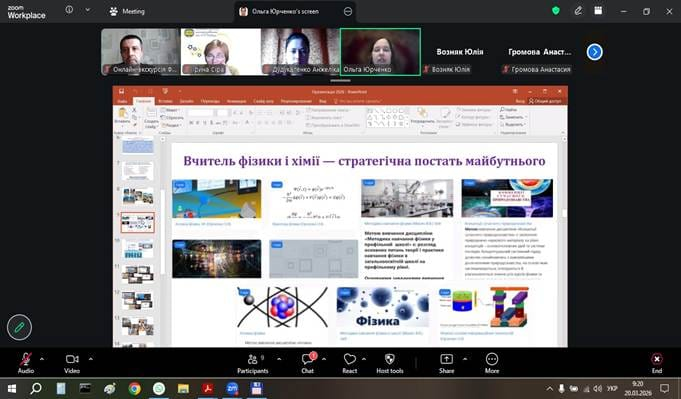Open the floppy disk app in the taskbar
This screenshot has width=681, height=399.
coord(257,389)
